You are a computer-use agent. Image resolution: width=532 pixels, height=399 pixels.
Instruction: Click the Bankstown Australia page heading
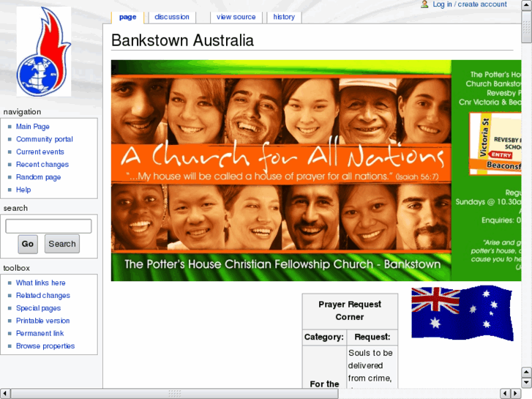182,40
